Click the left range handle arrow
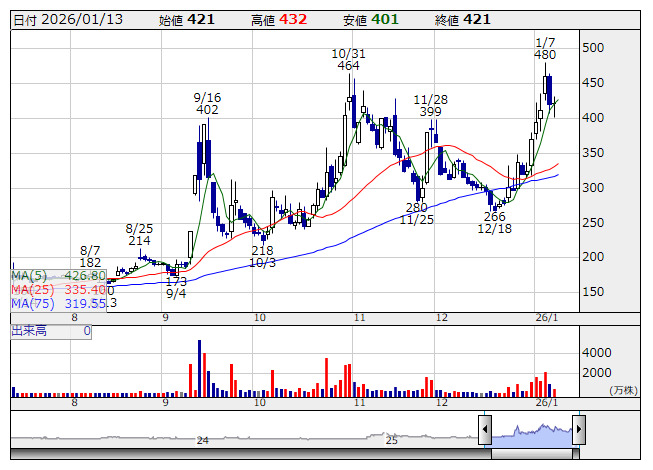 tap(485, 430)
